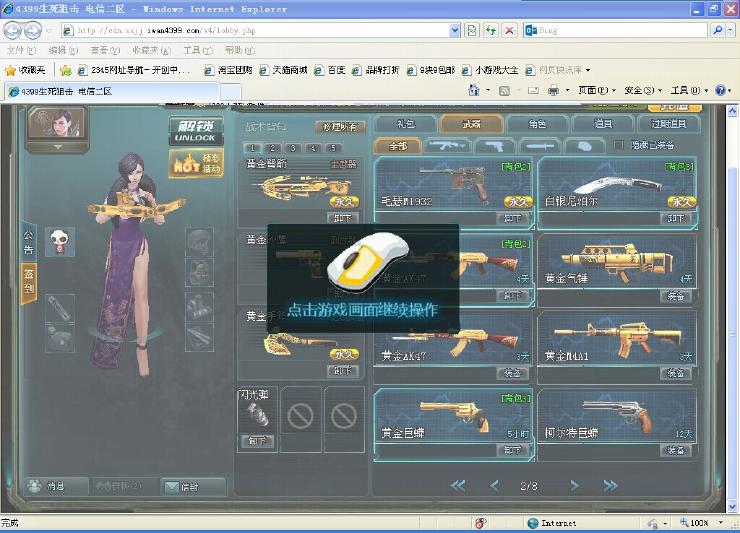The height and width of the screenshot is (533, 740).
Task: Switch to the items (道具) tab
Action: (603, 124)
